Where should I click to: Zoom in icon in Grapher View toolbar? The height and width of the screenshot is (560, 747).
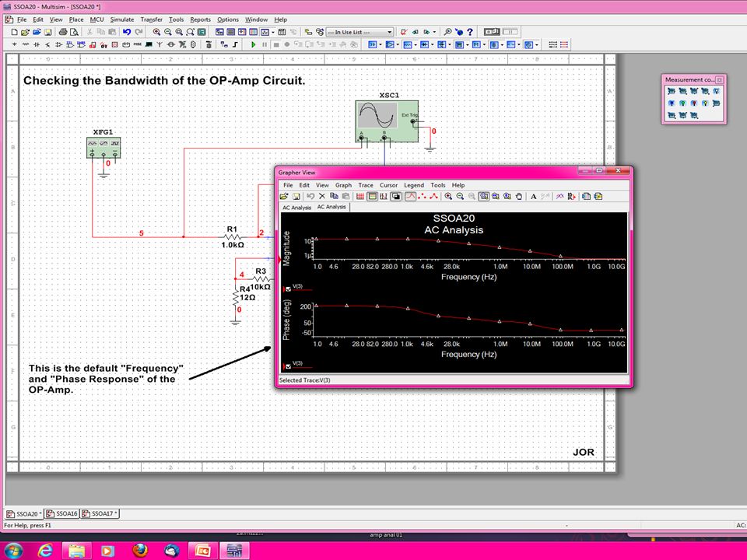(x=448, y=196)
